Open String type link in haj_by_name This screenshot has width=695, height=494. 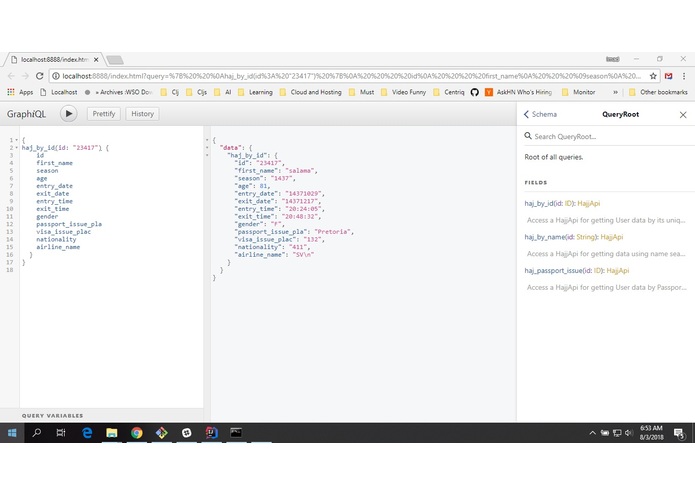click(x=586, y=237)
